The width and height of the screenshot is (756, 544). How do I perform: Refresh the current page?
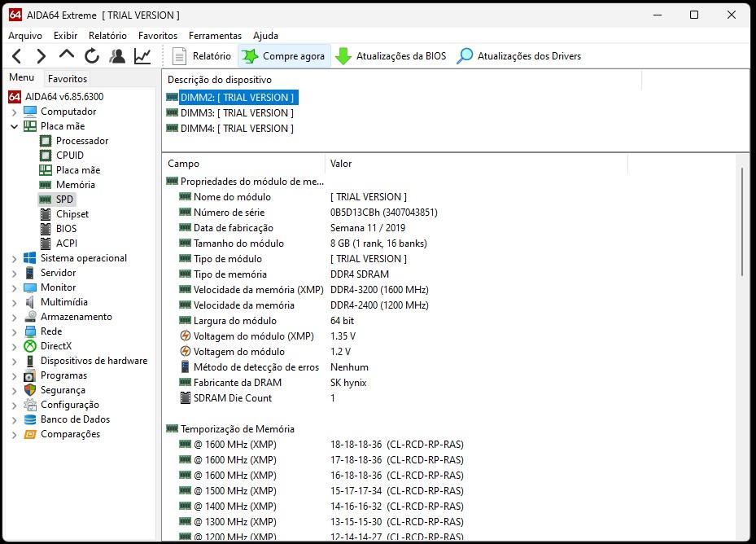[92, 56]
